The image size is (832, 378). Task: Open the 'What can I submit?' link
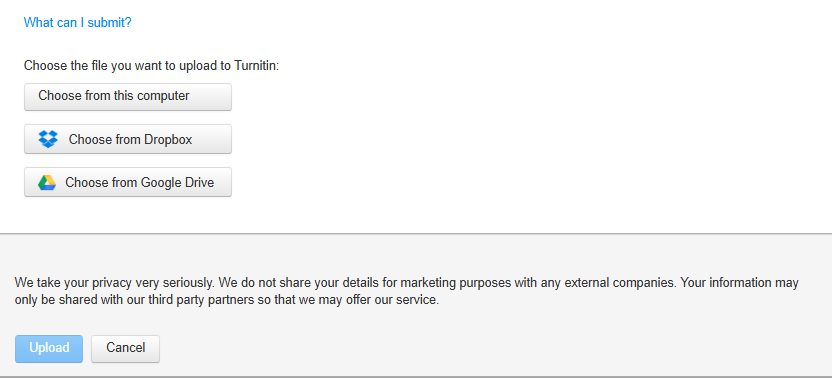point(77,23)
